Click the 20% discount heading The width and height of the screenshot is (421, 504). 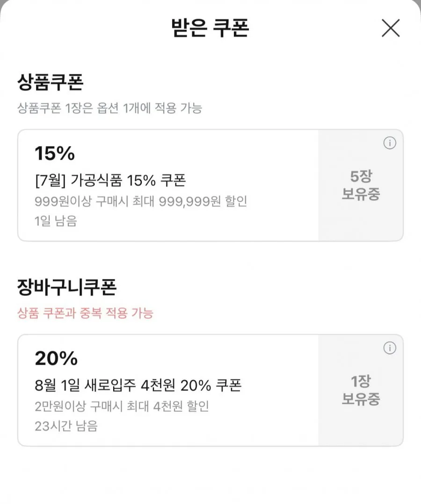[56, 358]
